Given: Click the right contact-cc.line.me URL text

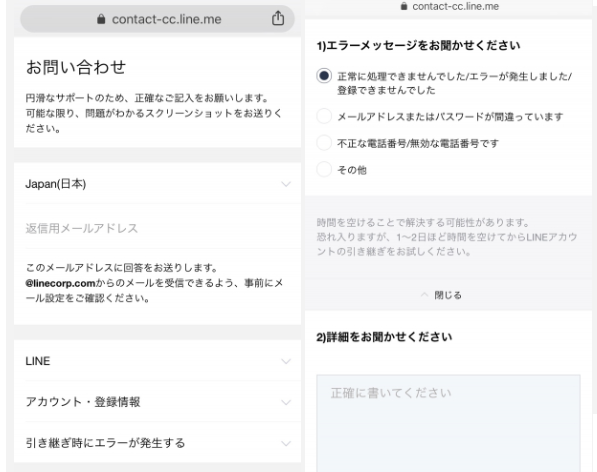Looking at the screenshot, I should 455,6.
